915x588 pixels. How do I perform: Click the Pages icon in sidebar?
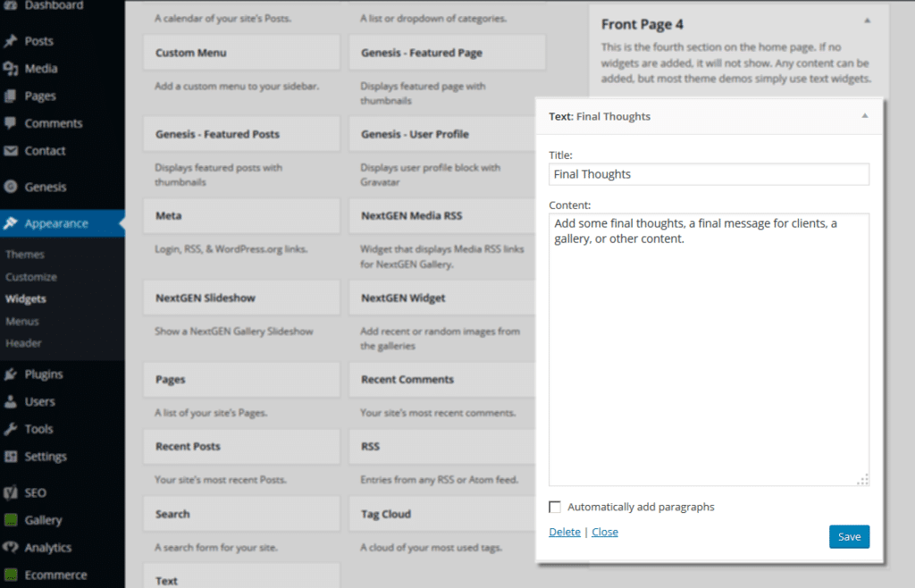pyautogui.click(x=11, y=97)
